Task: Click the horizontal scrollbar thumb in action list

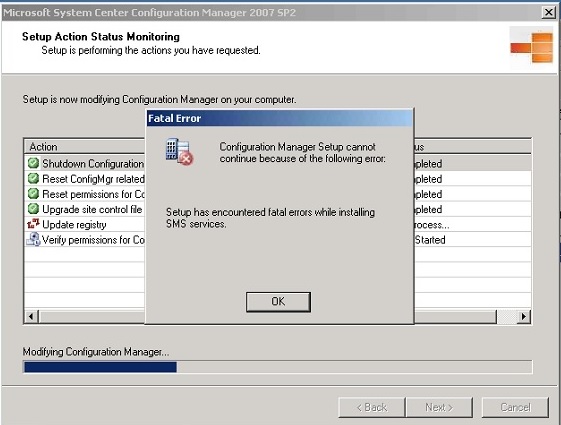Action: coord(268,316)
